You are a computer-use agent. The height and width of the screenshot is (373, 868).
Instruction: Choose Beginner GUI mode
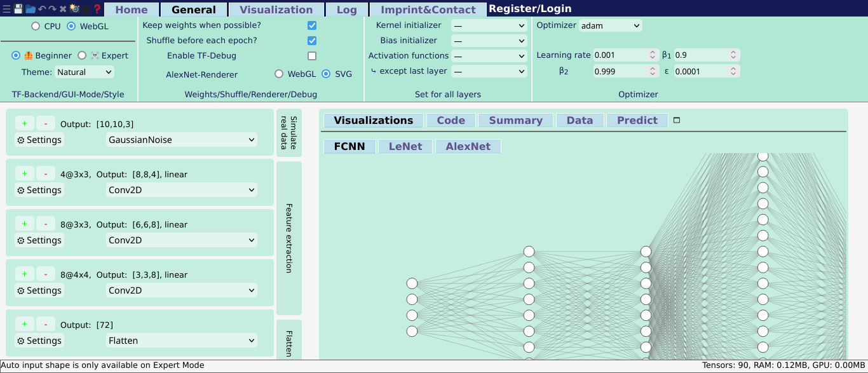(x=16, y=55)
